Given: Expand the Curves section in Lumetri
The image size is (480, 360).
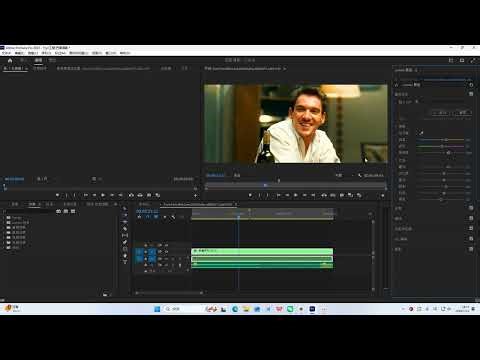Looking at the screenshot, I should click(x=398, y=218).
